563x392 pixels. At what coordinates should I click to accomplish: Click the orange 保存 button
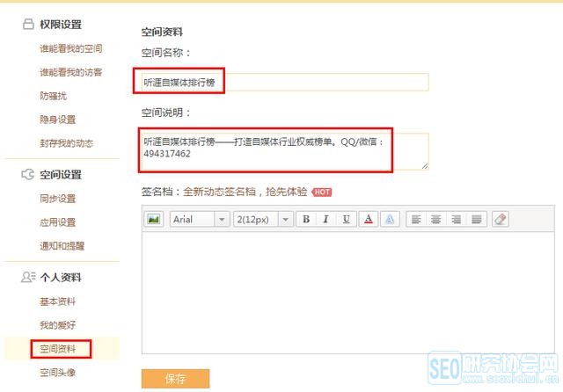175,379
